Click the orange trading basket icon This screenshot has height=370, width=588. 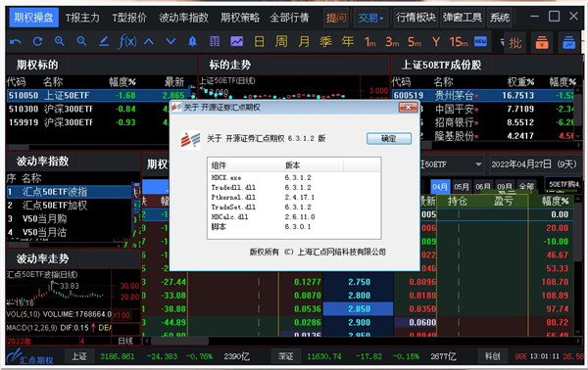(542, 43)
